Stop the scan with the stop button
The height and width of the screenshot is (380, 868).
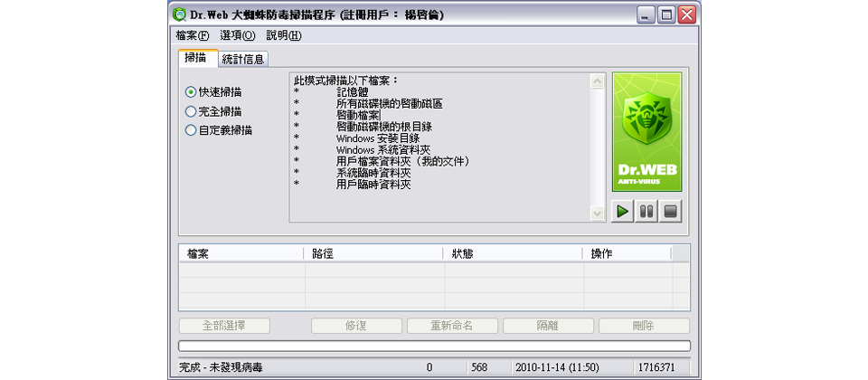[x=670, y=212]
